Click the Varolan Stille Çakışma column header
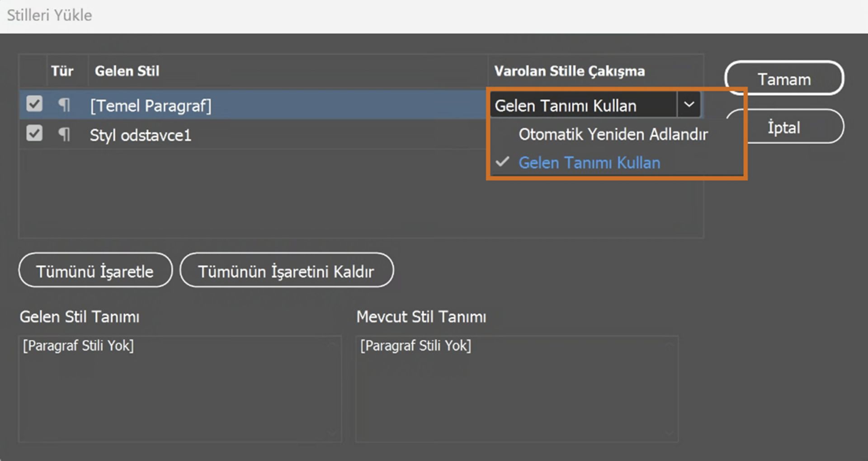 point(570,71)
